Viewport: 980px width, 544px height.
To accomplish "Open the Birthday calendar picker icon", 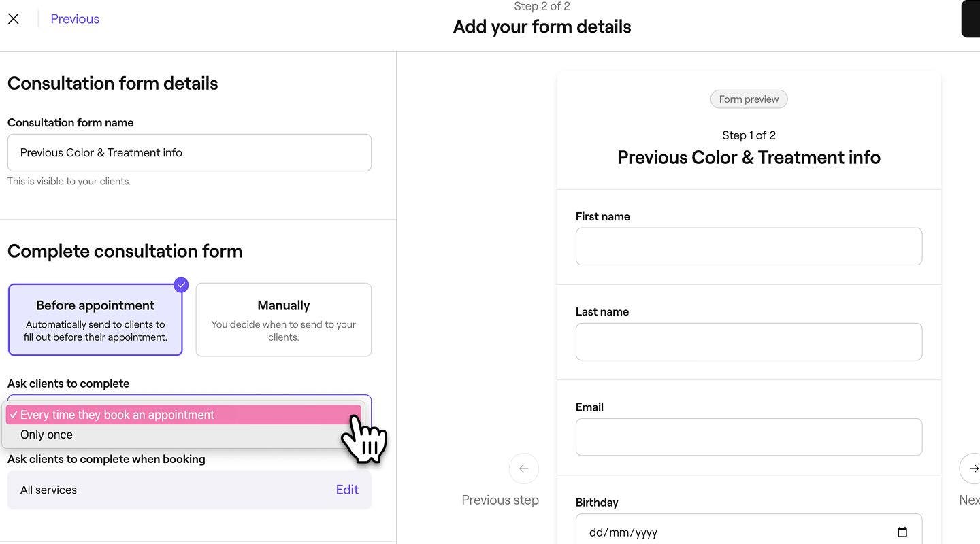I will (902, 532).
